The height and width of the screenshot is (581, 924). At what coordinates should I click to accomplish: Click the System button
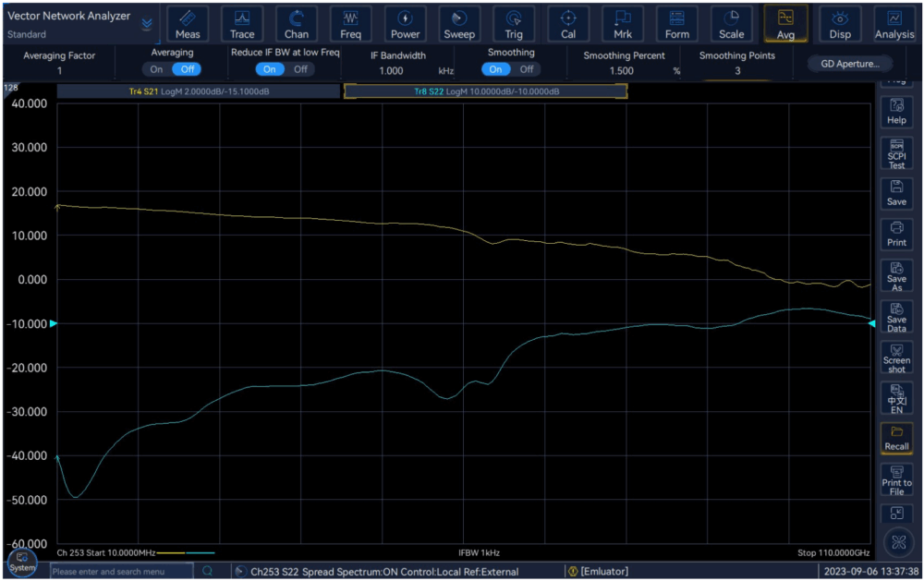(22, 562)
